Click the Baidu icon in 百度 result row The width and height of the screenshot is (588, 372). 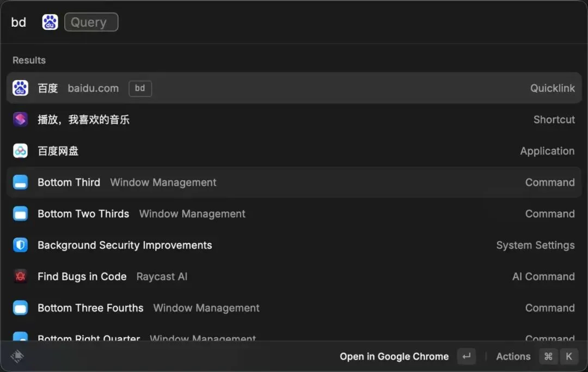pos(20,88)
